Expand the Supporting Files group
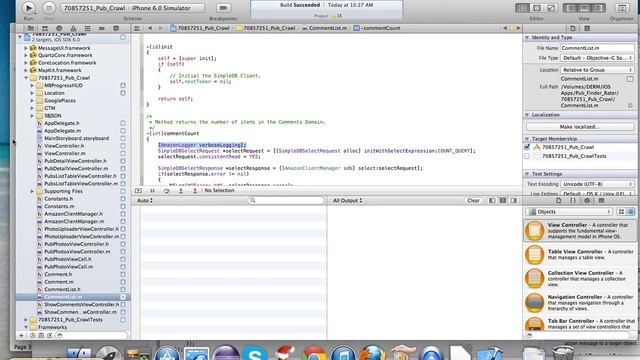The image size is (640, 360). 32,191
